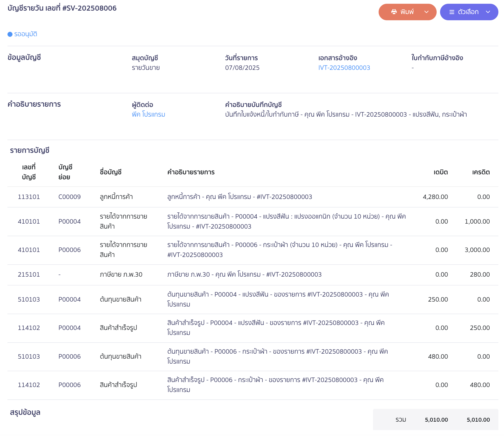Click the description of the ภาษีขาย ภ.พ.30 row
504x436 pixels.
pos(244,274)
